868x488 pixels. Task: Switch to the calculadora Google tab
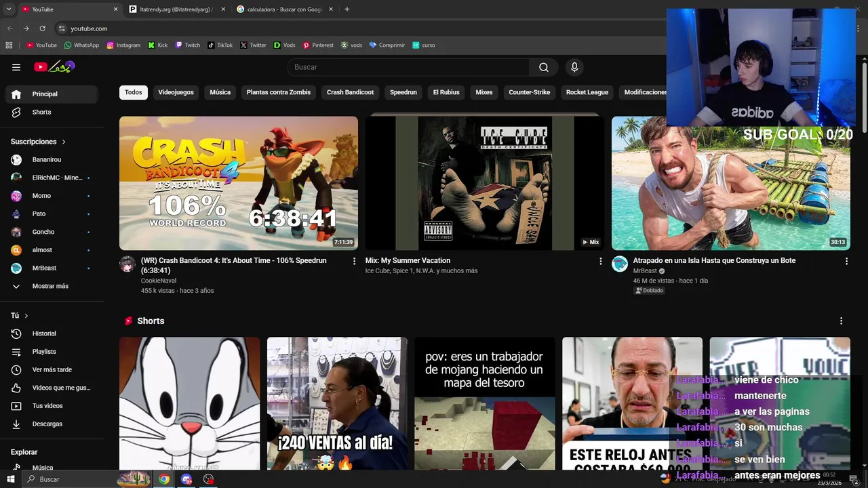285,9
